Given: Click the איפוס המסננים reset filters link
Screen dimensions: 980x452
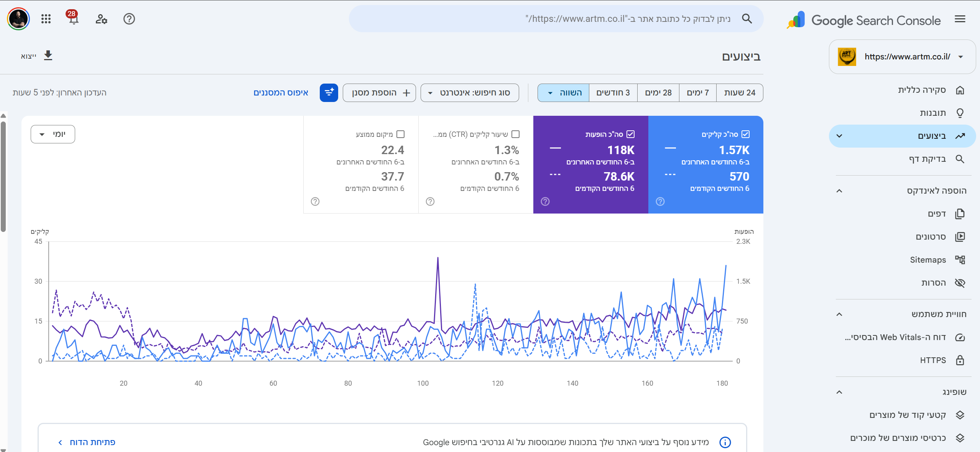Looking at the screenshot, I should tap(281, 93).
